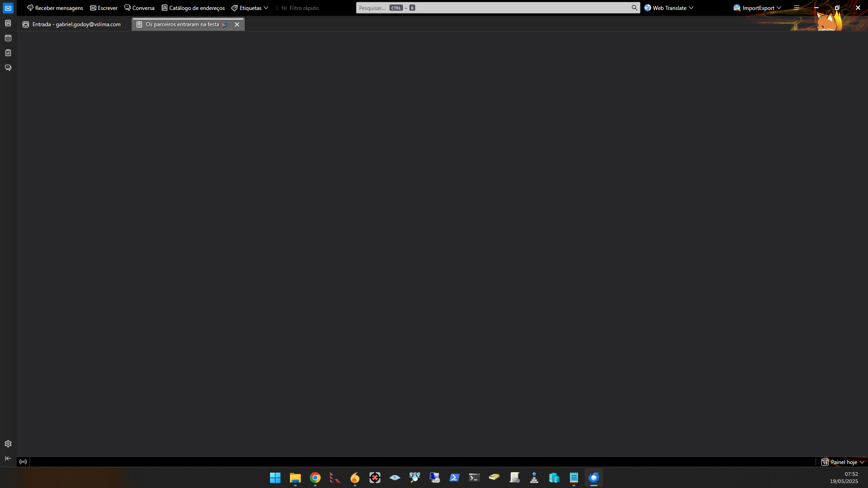Image resolution: width=868 pixels, height=488 pixels.
Task: Open the Tasks sidebar icon
Action: (8, 53)
